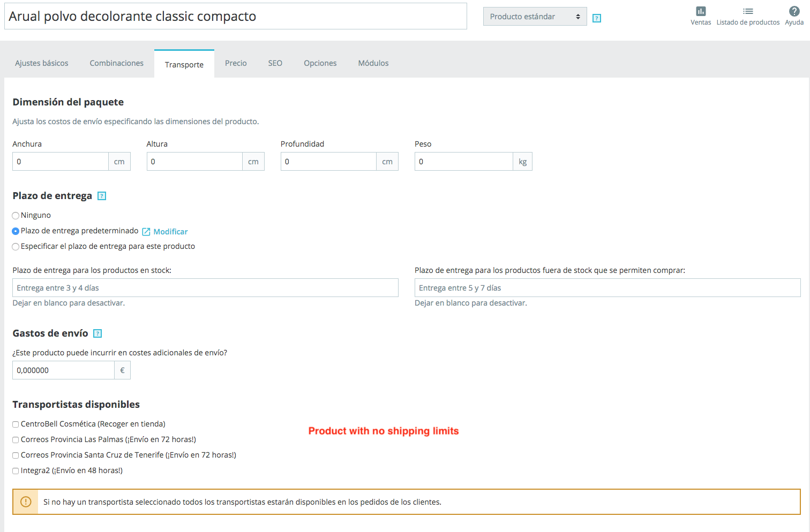Check CentroBell Cosmética pickup carrier

(16, 424)
